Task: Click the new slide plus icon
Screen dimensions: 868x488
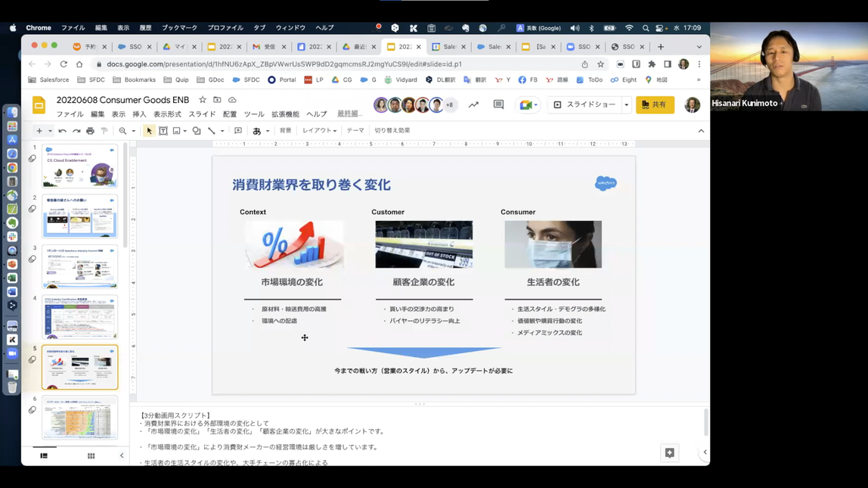Action: click(x=39, y=131)
